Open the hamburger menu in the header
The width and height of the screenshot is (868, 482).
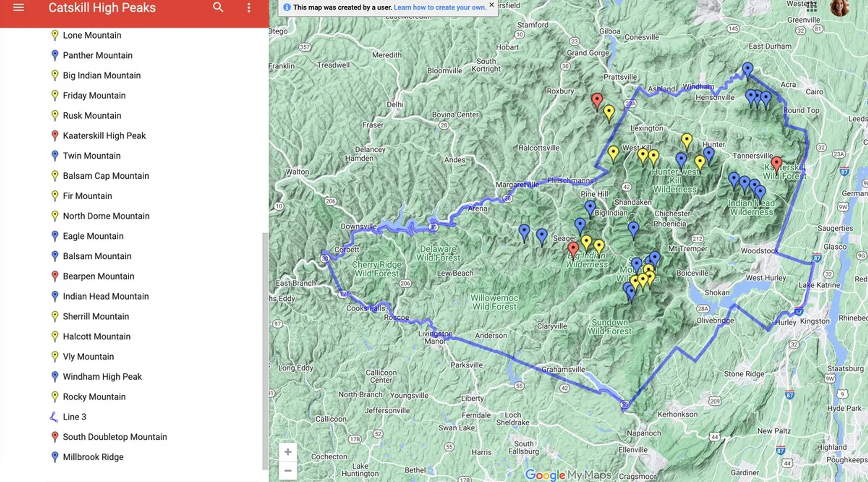point(18,8)
